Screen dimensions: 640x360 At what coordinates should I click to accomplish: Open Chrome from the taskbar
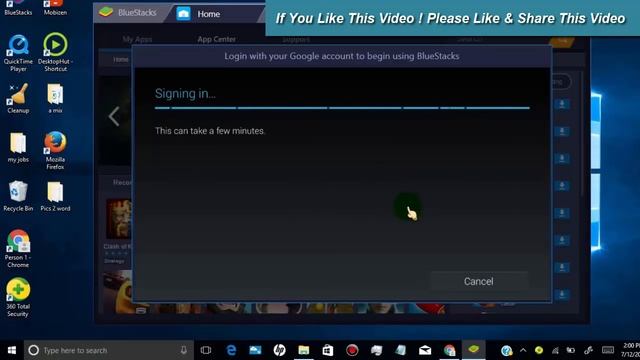coord(449,350)
